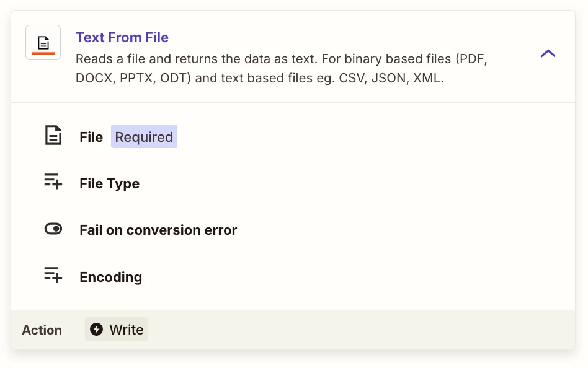This screenshot has height=368, width=588.
Task: Select the File field label
Action: [91, 137]
